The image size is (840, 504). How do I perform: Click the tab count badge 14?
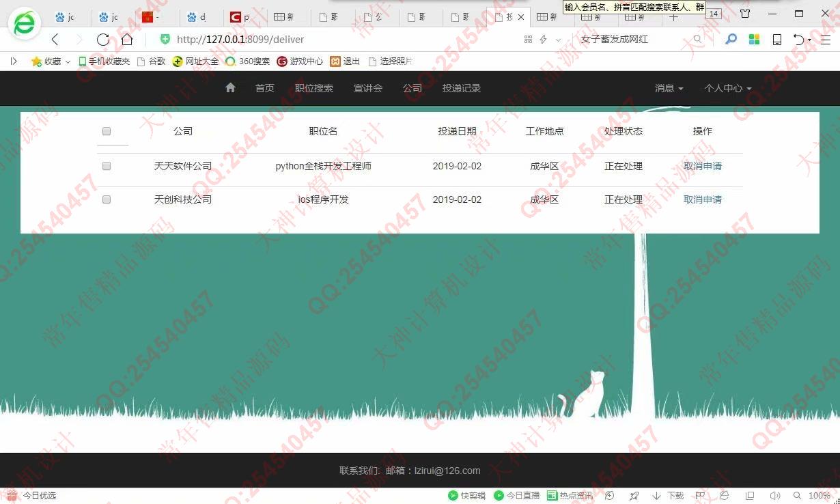(714, 14)
